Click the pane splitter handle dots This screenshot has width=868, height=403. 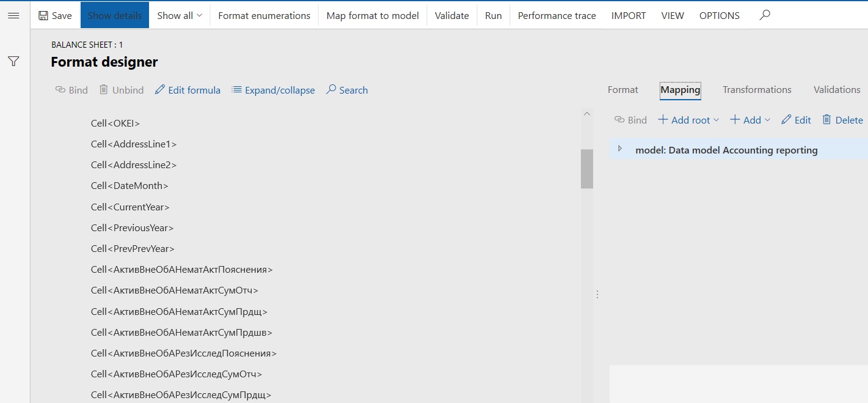[597, 294]
